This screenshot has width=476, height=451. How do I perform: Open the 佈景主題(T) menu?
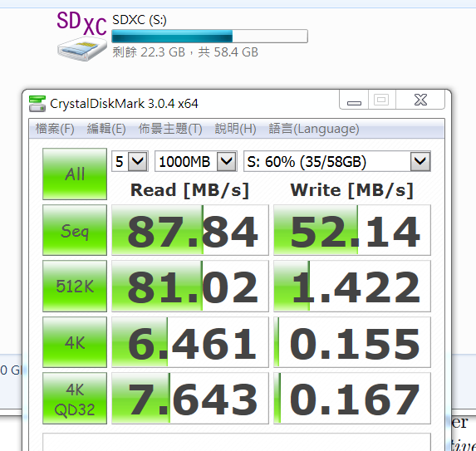click(x=170, y=129)
